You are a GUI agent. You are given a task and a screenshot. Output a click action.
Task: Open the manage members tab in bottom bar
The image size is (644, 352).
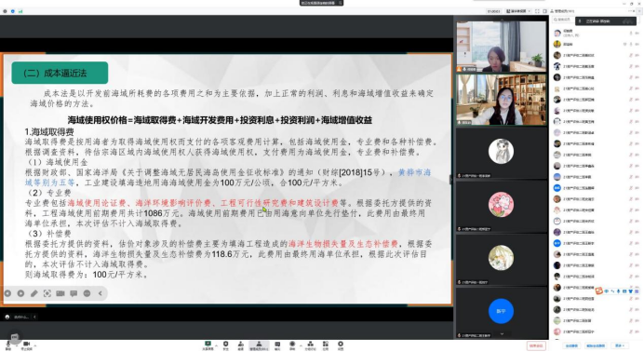(x=259, y=345)
